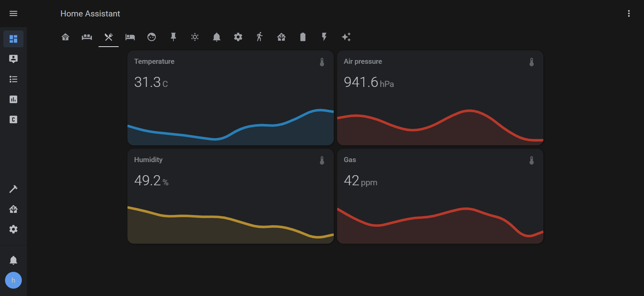Click the 941.6 hPa pressure value
This screenshot has width=644, height=296.
tap(369, 82)
